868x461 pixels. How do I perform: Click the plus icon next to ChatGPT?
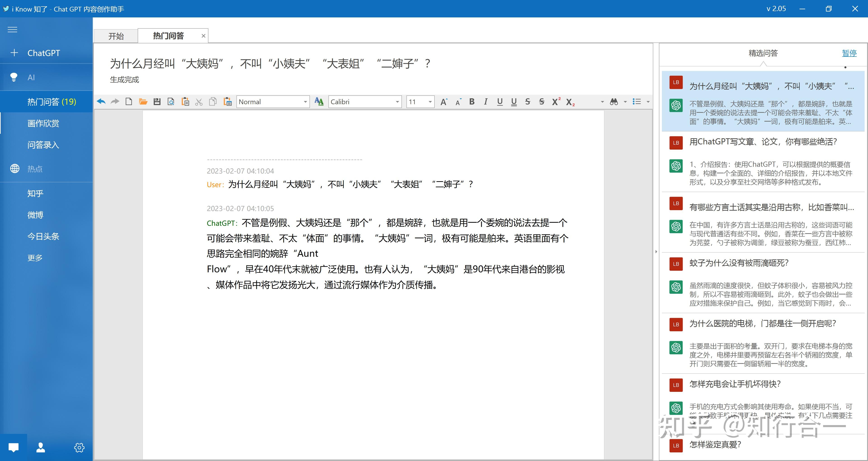14,53
